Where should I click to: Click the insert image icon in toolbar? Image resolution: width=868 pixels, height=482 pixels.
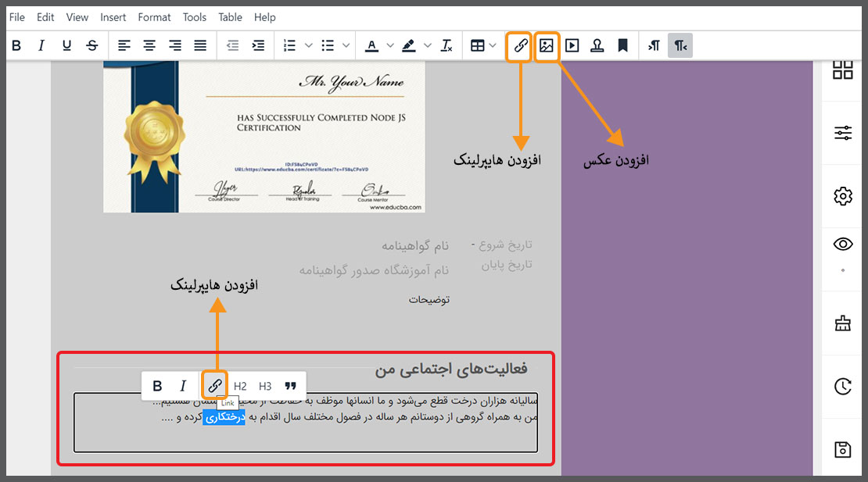pyautogui.click(x=547, y=46)
